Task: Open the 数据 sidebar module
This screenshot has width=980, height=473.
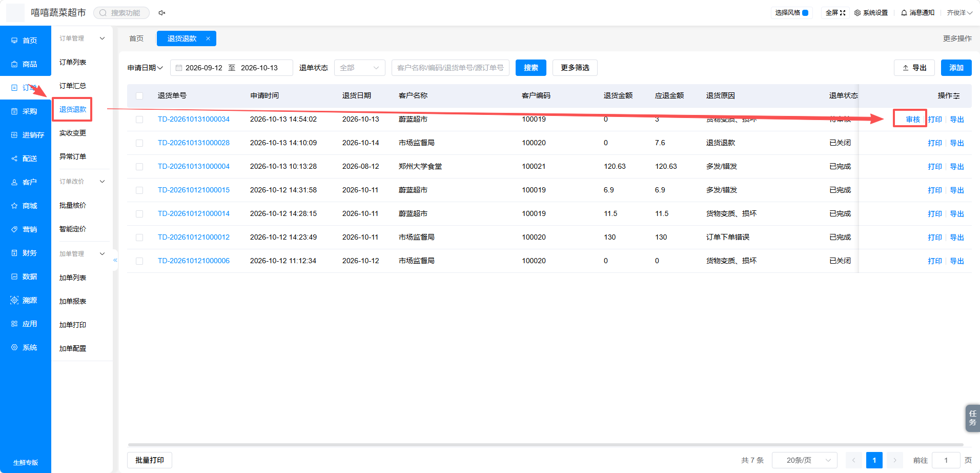Action: click(x=25, y=277)
